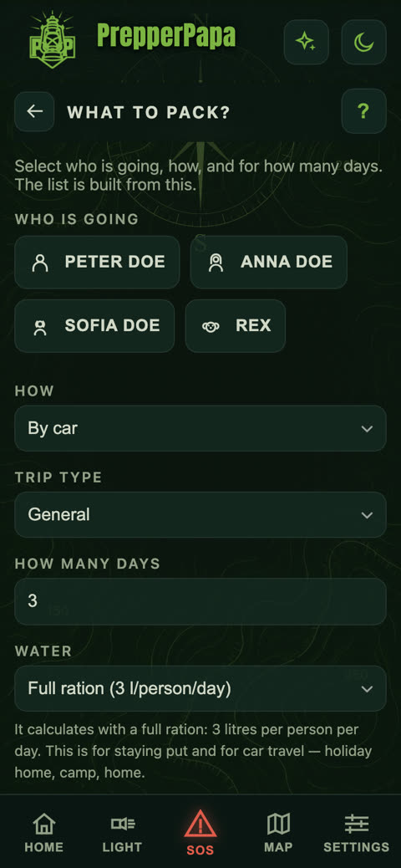Toggle Rex the pet as going
The width and height of the screenshot is (401, 868).
click(x=236, y=326)
